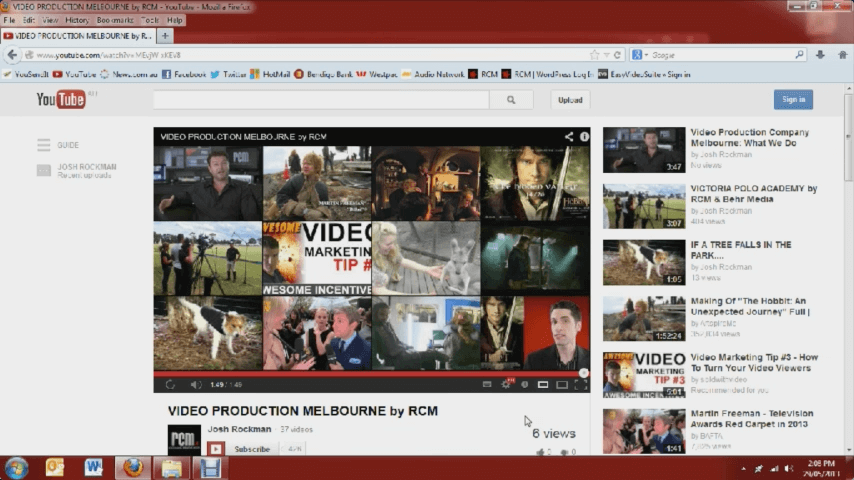Reload the page with refresh icon
This screenshot has width=854, height=480.
617,55
